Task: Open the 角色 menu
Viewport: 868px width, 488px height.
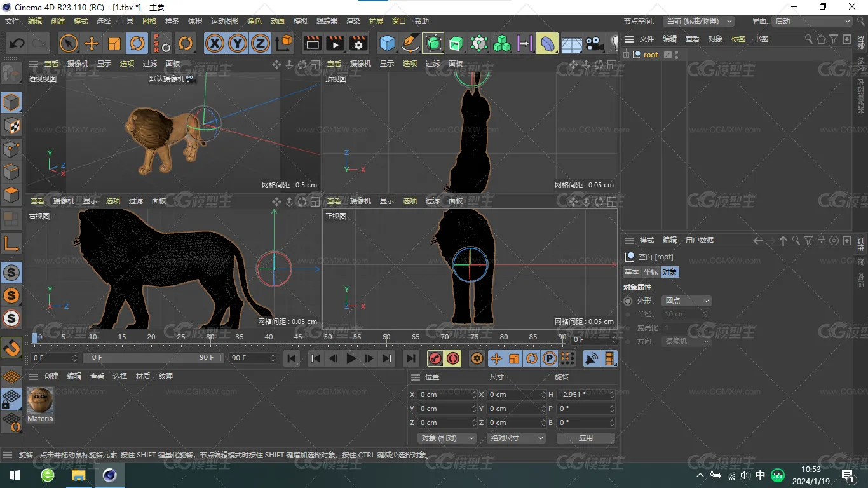Action: point(255,21)
